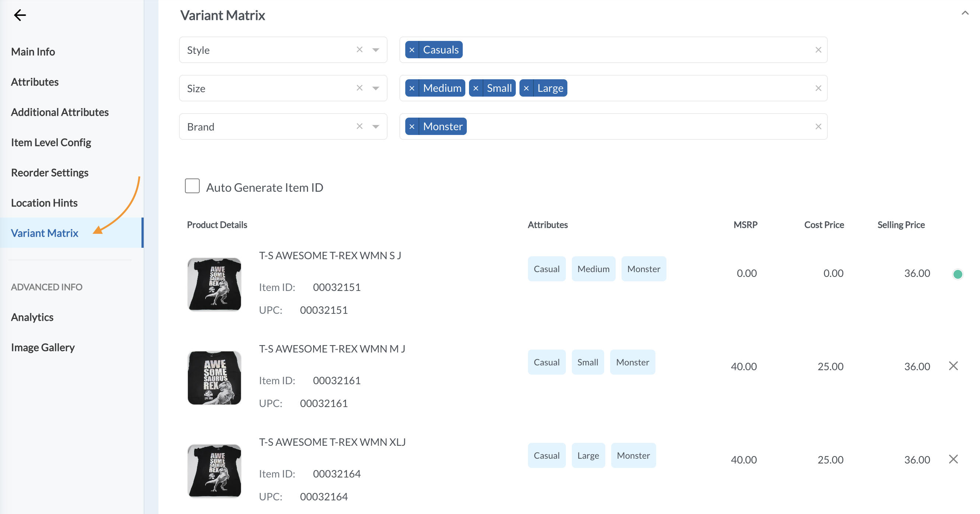The height and width of the screenshot is (514, 980).
Task: Open the Size attribute dropdown
Action: coord(375,88)
